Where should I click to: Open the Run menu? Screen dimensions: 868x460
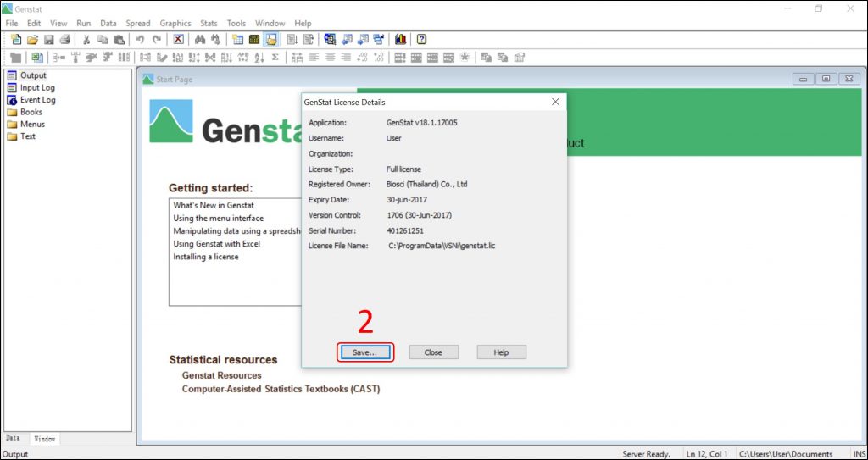(x=84, y=23)
